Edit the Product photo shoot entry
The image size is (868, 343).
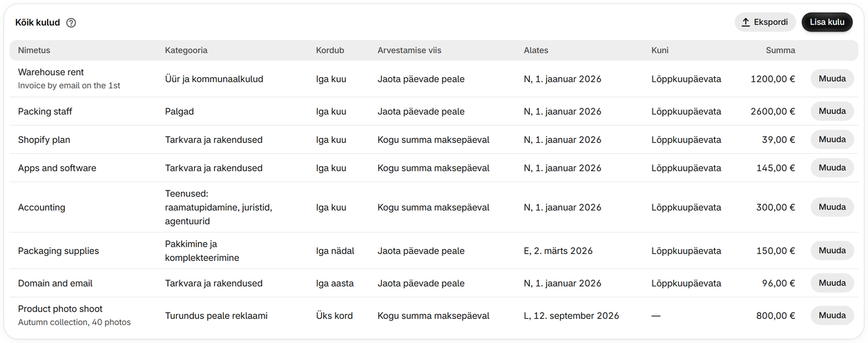tap(832, 315)
